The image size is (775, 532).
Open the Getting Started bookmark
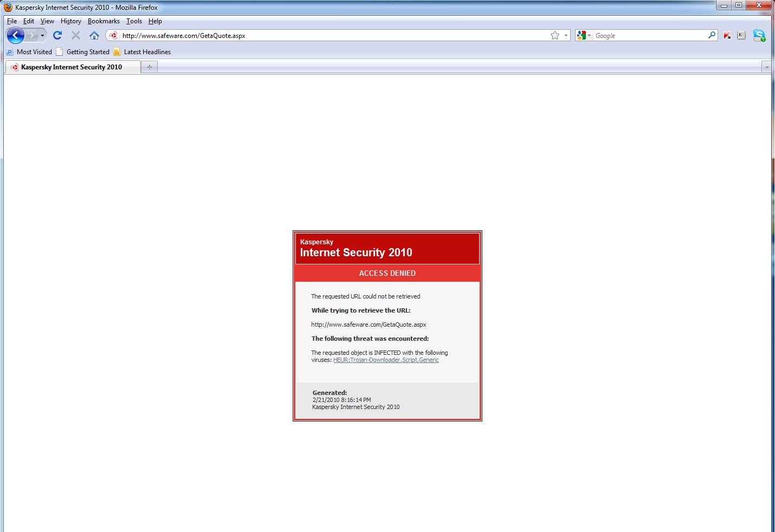coord(83,52)
